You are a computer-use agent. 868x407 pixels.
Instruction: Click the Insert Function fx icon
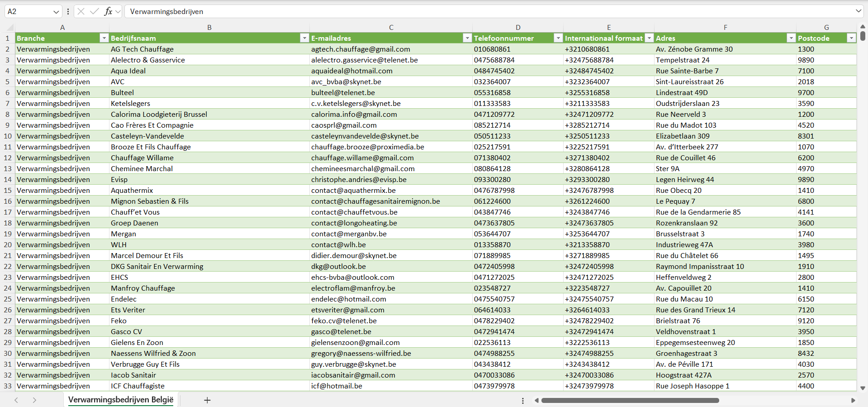tap(108, 11)
